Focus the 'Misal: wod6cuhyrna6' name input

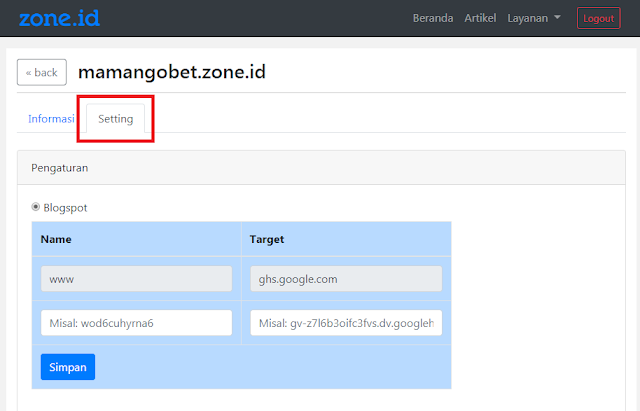point(136,323)
